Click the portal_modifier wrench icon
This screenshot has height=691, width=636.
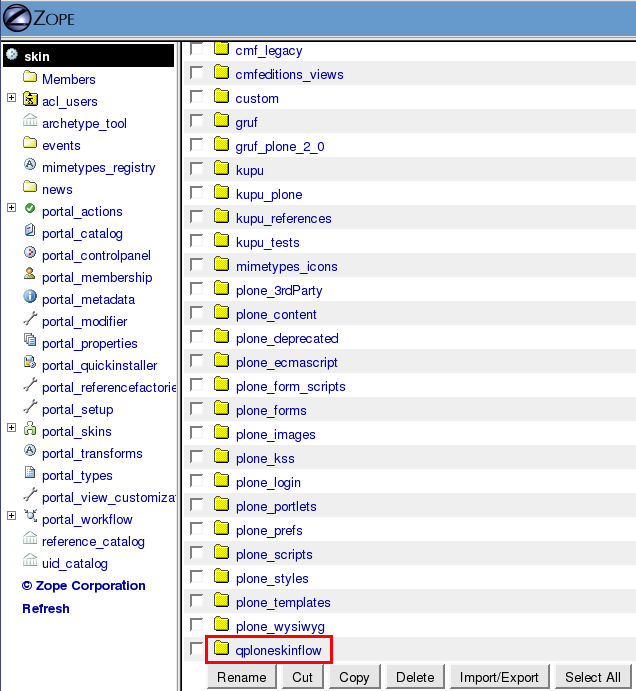pyautogui.click(x=30, y=319)
